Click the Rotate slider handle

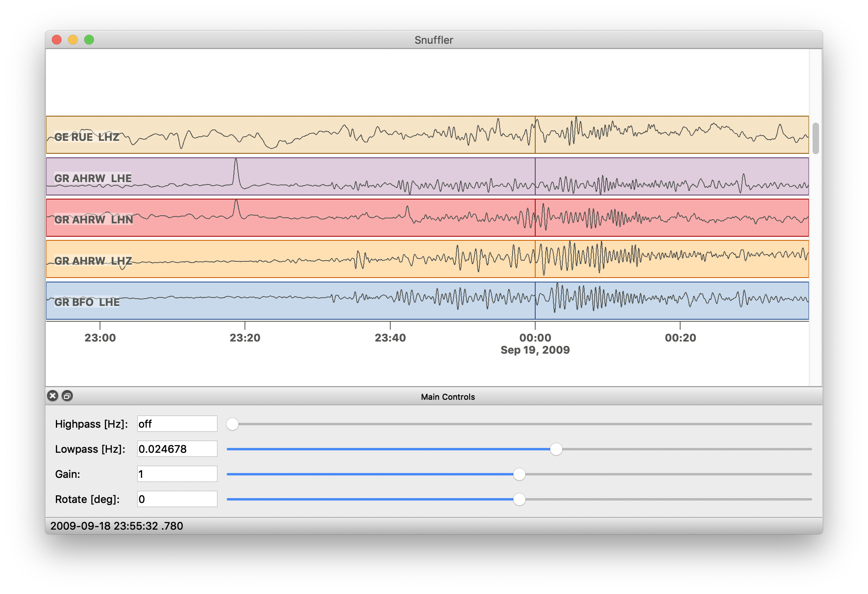click(519, 499)
